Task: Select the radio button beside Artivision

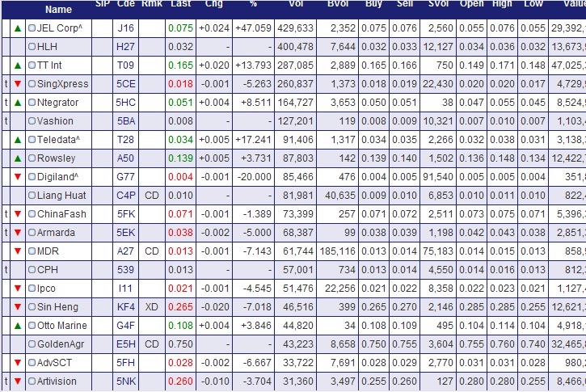Action: pos(32,381)
